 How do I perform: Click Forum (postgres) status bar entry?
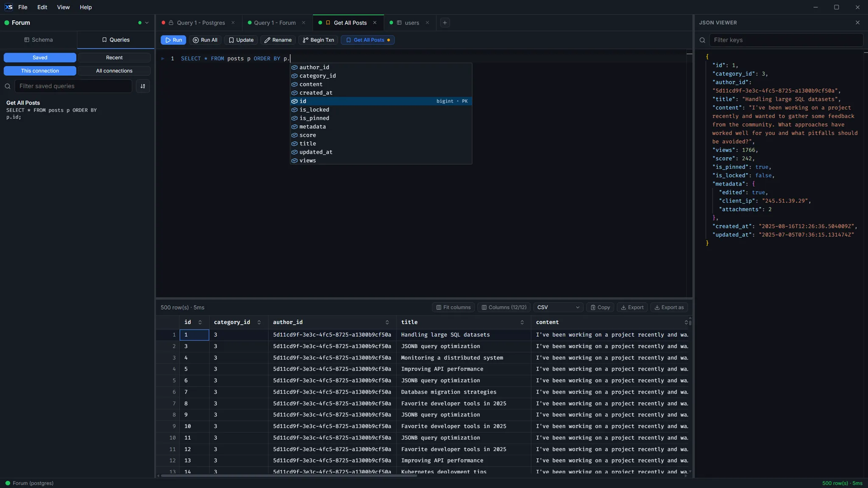tap(29, 483)
